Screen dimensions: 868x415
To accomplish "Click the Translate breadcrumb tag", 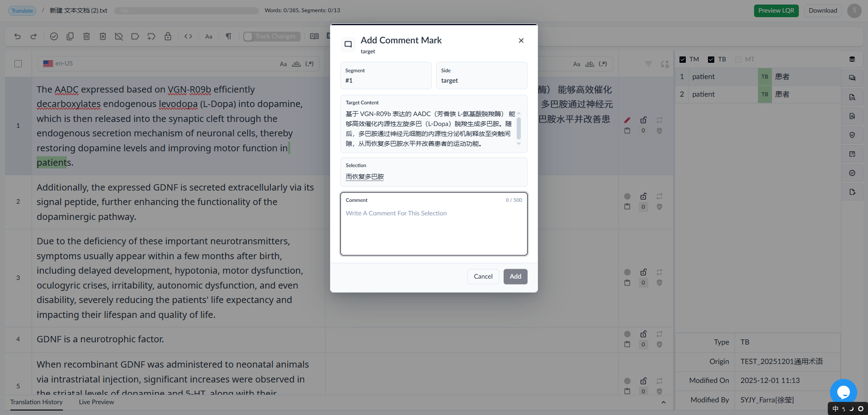I will point(22,11).
